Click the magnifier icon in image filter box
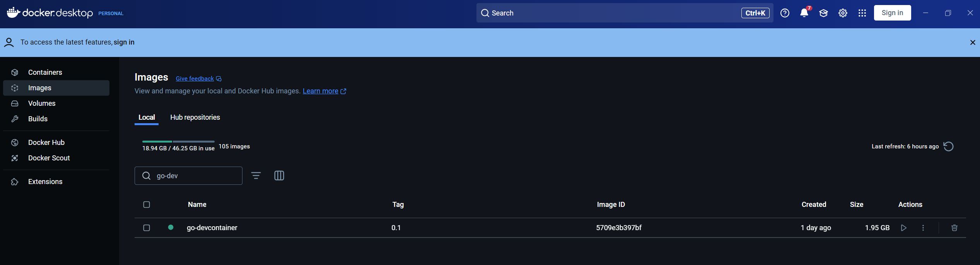Image resolution: width=980 pixels, height=265 pixels. point(146,176)
